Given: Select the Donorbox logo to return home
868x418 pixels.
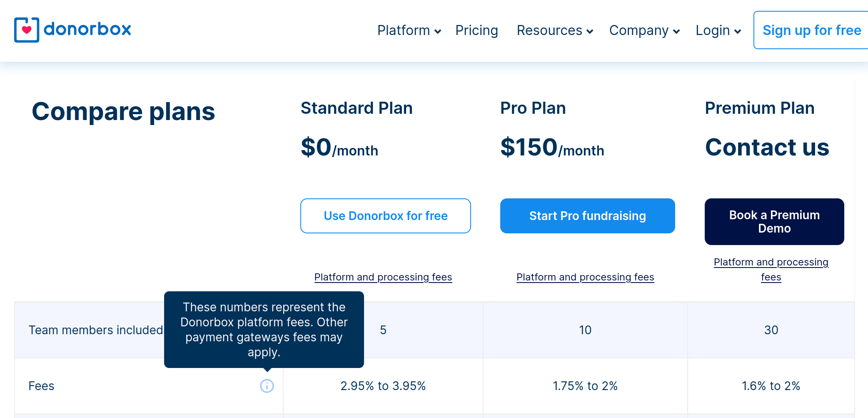Looking at the screenshot, I should tap(72, 29).
